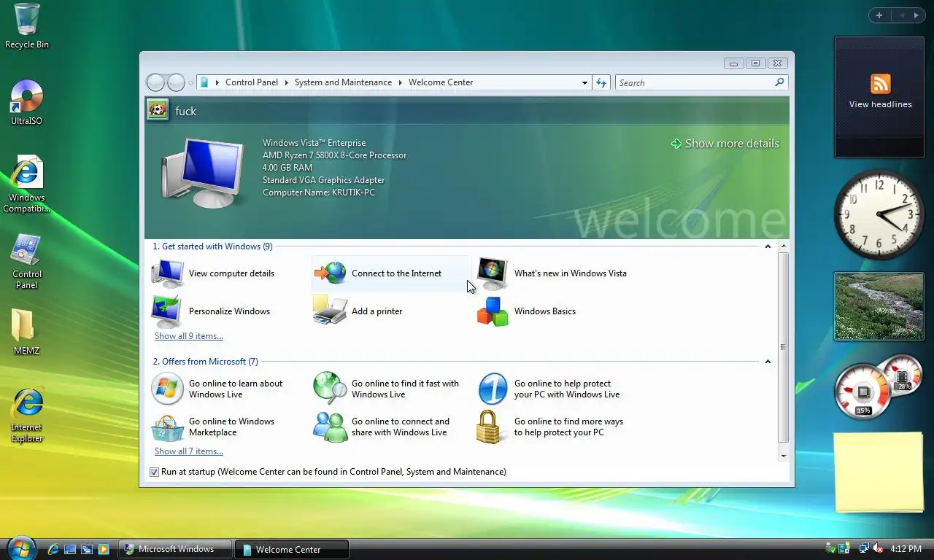Click the learn about Windows Live flag icon
Image resolution: width=934 pixels, height=560 pixels.
[167, 389]
